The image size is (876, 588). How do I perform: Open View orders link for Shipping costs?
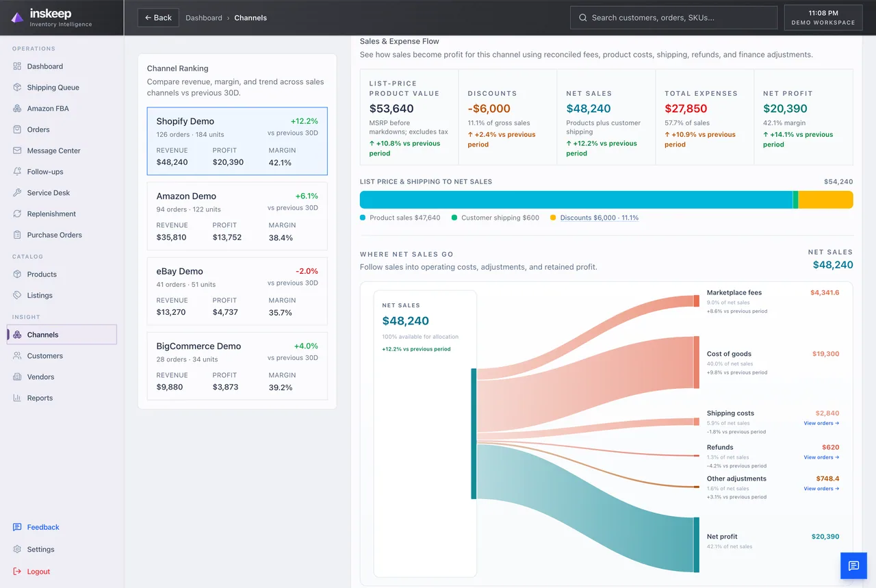821,423
